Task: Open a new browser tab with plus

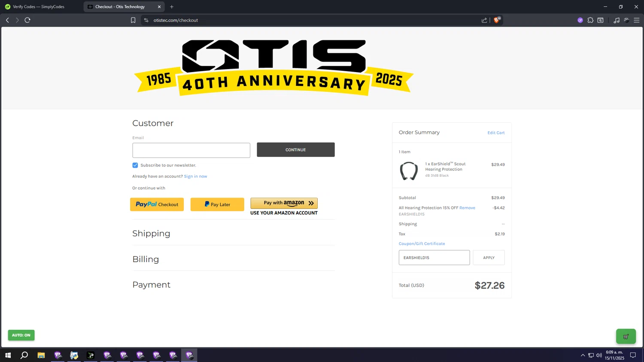Action: 172,7
